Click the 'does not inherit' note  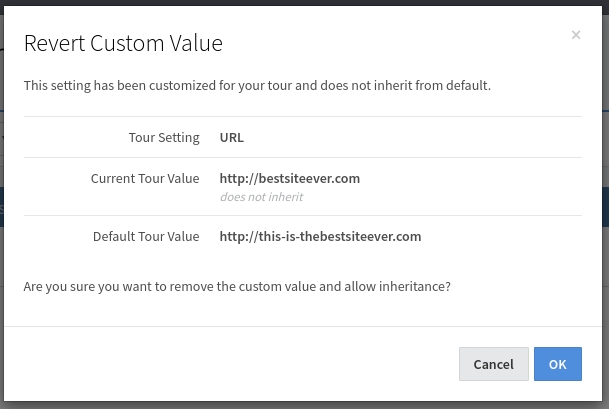pyautogui.click(x=261, y=197)
